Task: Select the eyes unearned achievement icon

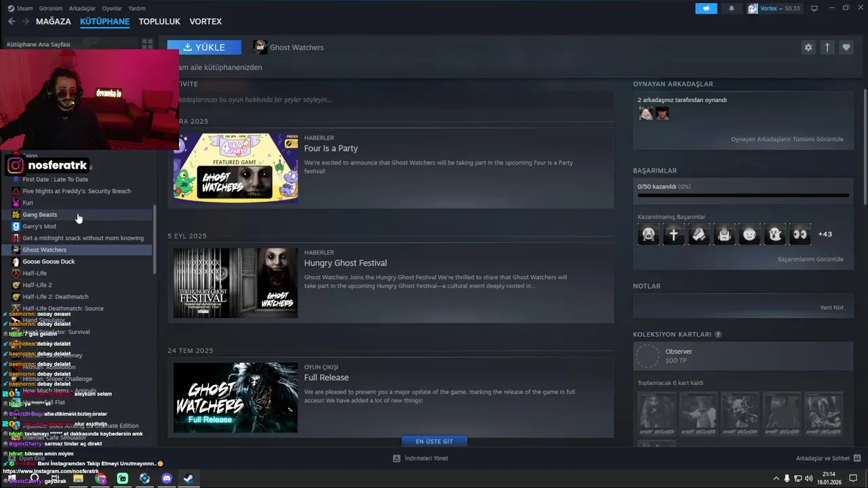Action: coord(800,234)
